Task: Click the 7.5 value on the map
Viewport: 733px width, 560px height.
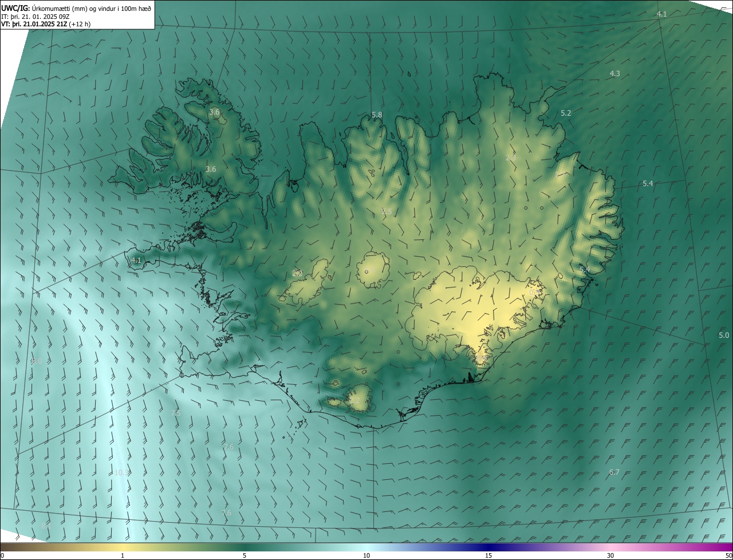Action: [176, 413]
